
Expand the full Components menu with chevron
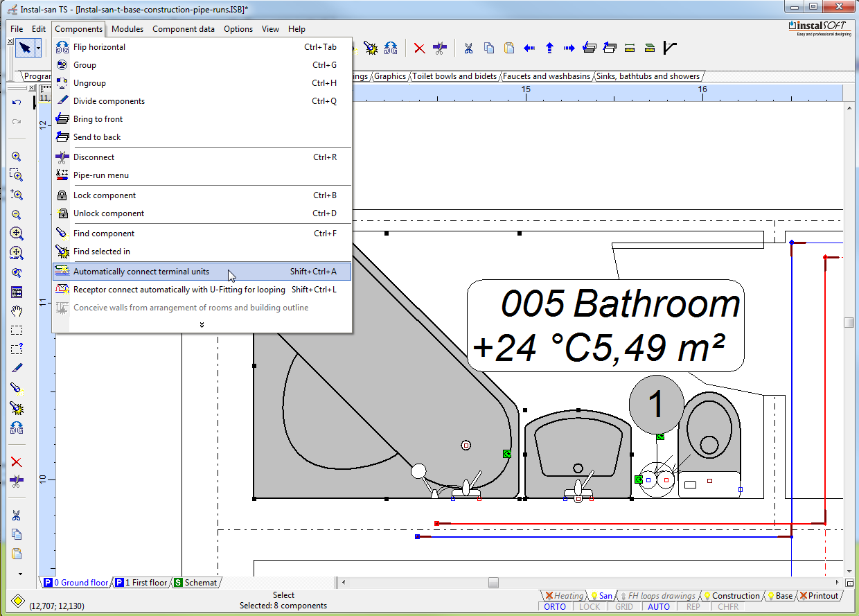(202, 324)
